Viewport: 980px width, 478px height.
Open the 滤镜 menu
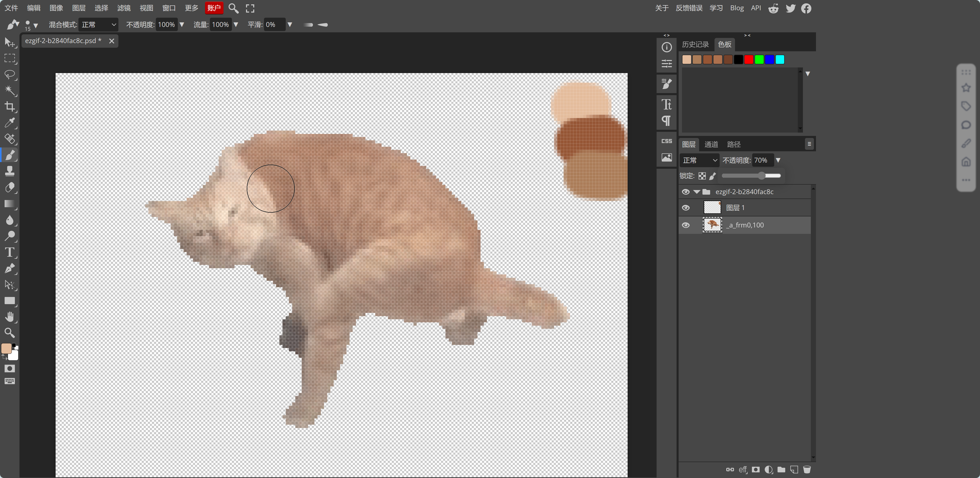(x=124, y=8)
